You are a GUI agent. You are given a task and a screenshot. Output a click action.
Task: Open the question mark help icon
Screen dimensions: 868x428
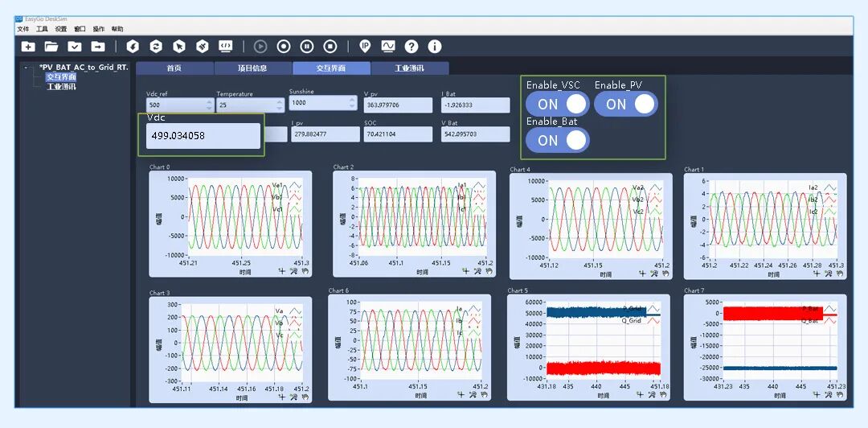pos(411,47)
